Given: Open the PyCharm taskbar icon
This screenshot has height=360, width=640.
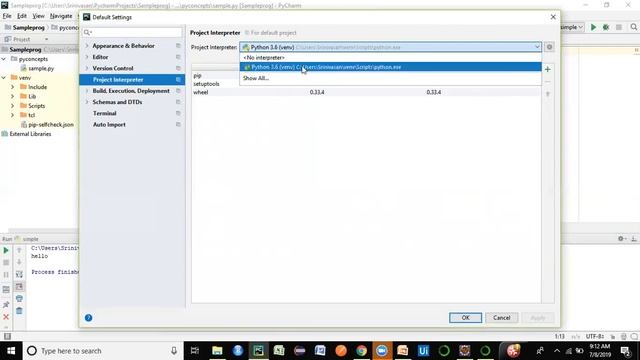Looking at the screenshot, I should (258, 351).
